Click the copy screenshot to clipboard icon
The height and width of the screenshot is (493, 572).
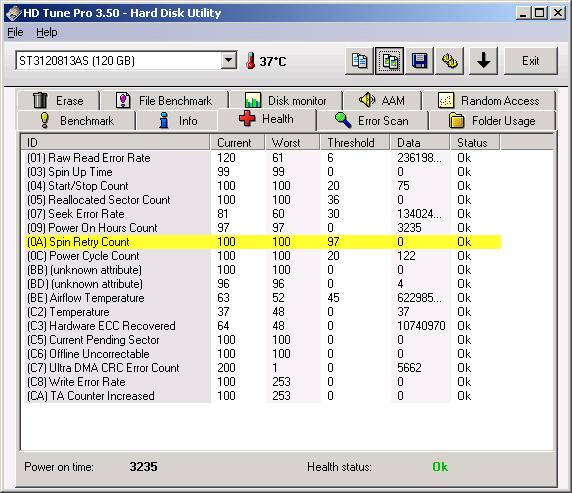tap(389, 61)
